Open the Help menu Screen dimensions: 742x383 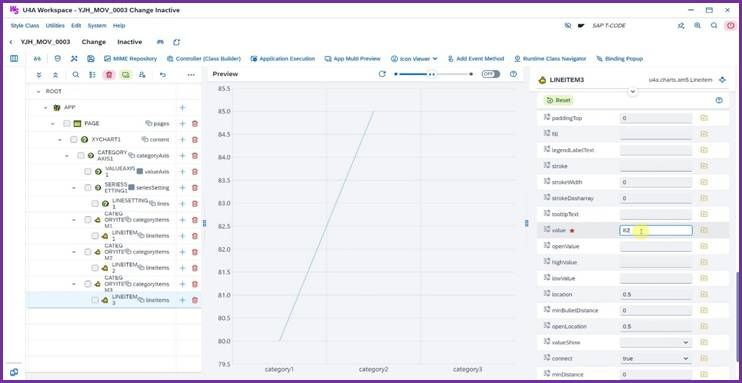point(119,26)
